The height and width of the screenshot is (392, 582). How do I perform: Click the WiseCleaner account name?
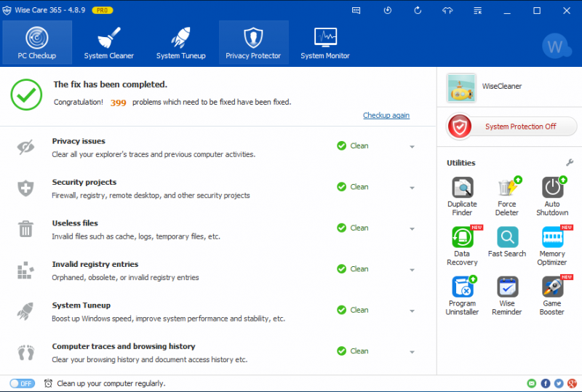(x=502, y=86)
